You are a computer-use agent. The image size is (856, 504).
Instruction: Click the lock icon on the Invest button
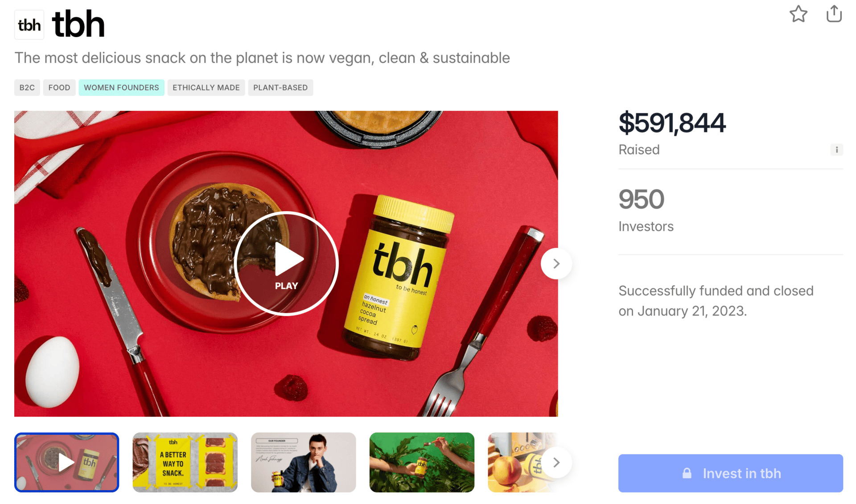pos(687,473)
